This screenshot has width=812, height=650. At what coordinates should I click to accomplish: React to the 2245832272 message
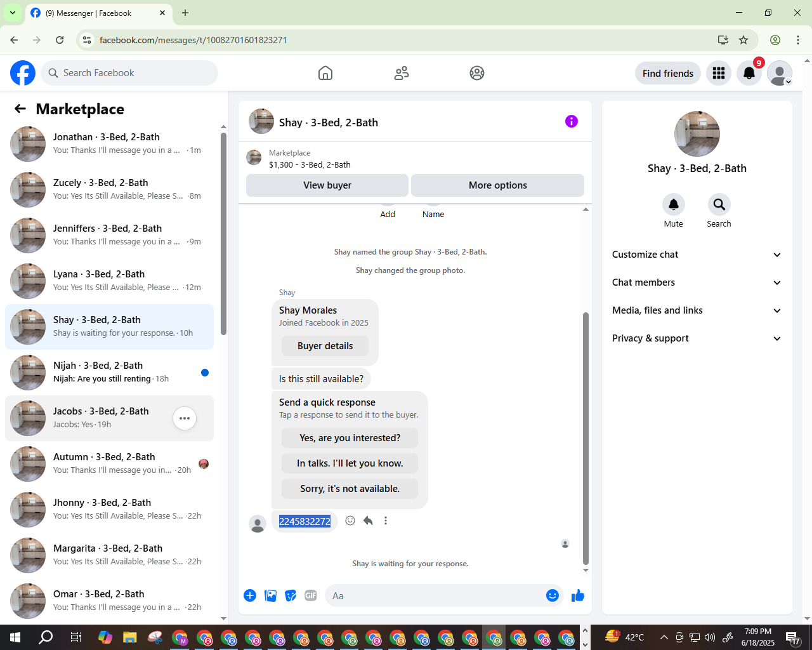point(350,521)
